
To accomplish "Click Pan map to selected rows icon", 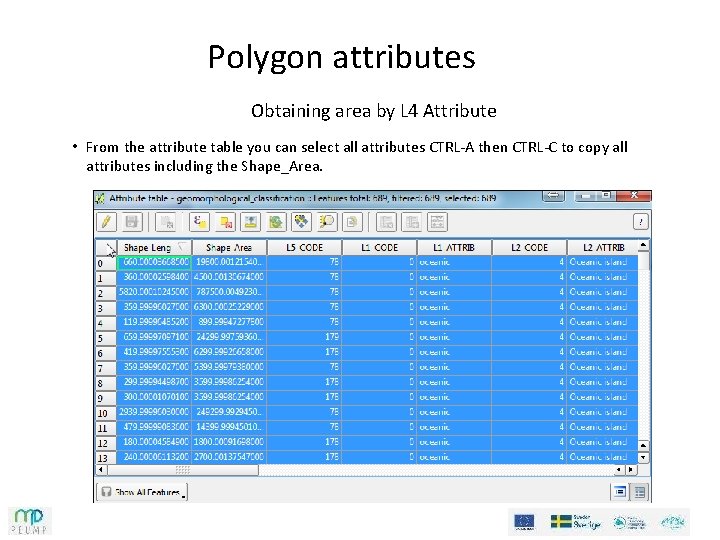I will pos(301,222).
